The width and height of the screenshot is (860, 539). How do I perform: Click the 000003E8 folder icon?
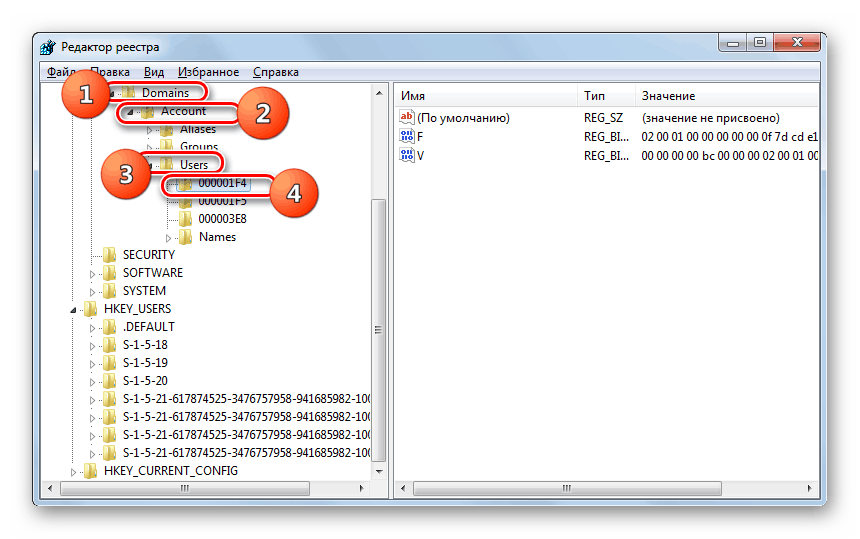186,219
